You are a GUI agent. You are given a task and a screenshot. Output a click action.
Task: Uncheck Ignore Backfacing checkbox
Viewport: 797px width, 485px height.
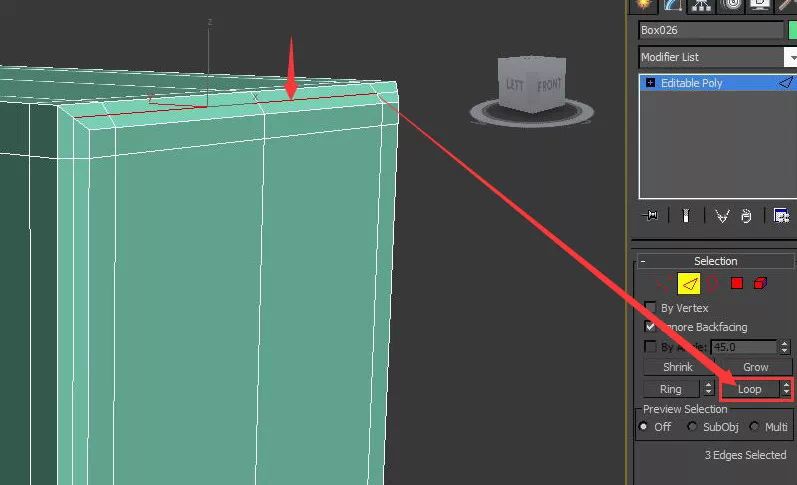click(x=650, y=326)
